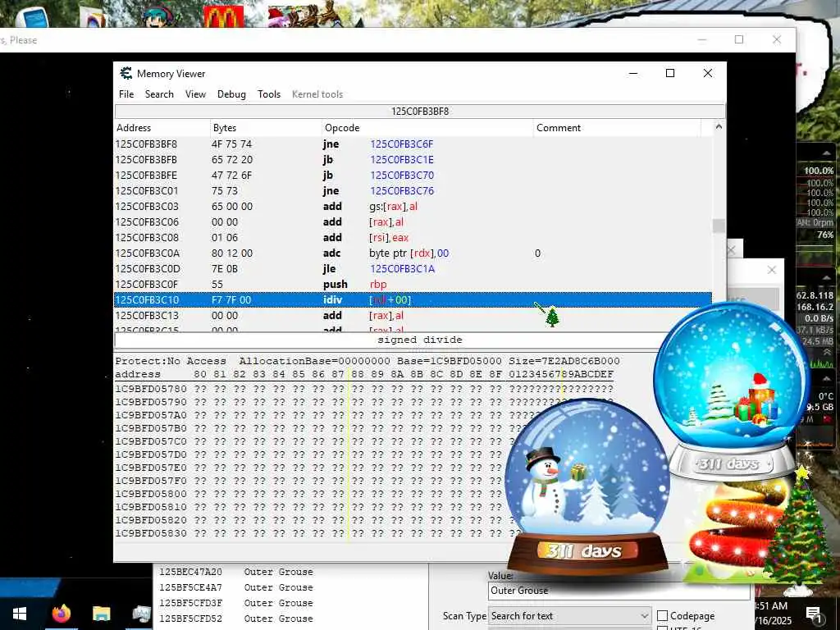Open Firefox from the taskbar
Viewport: 840px width, 630px height.
coord(61,614)
